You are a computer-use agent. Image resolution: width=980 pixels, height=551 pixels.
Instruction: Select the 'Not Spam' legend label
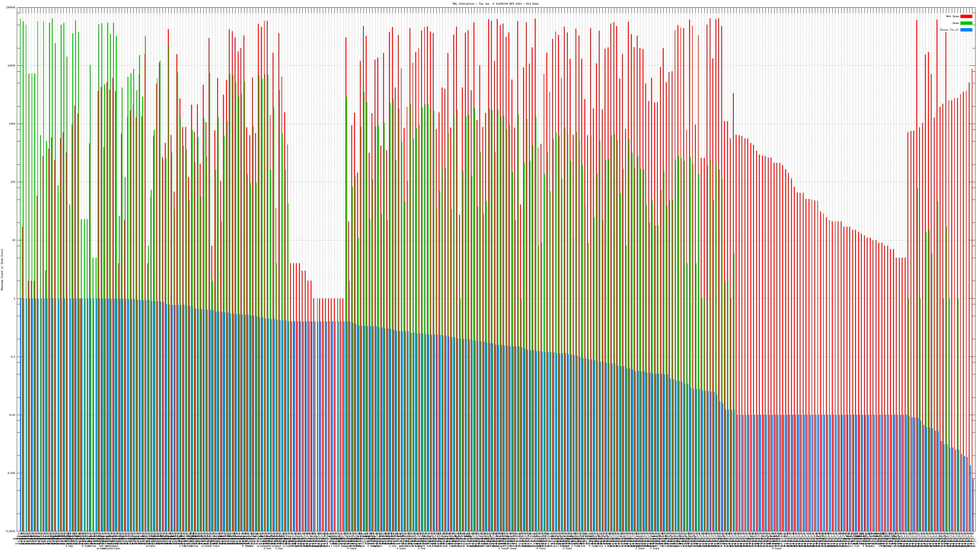[x=953, y=16]
